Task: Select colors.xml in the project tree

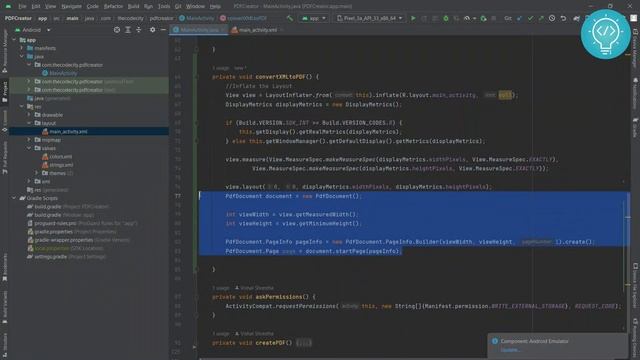Action: (x=57, y=156)
